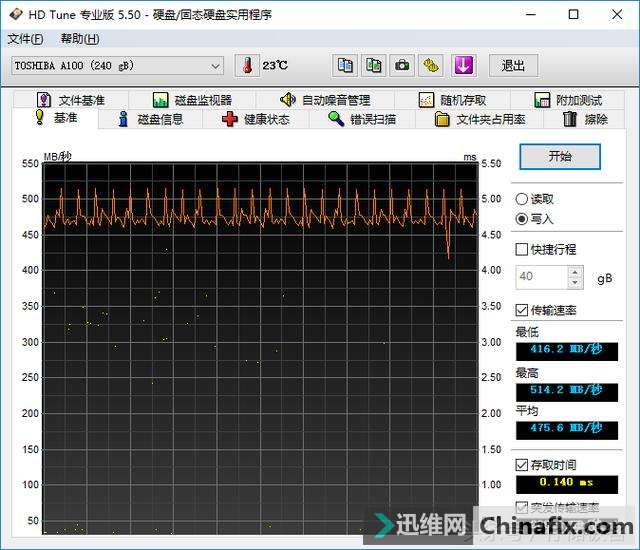Open the 帮助(H) menu

coord(80,39)
